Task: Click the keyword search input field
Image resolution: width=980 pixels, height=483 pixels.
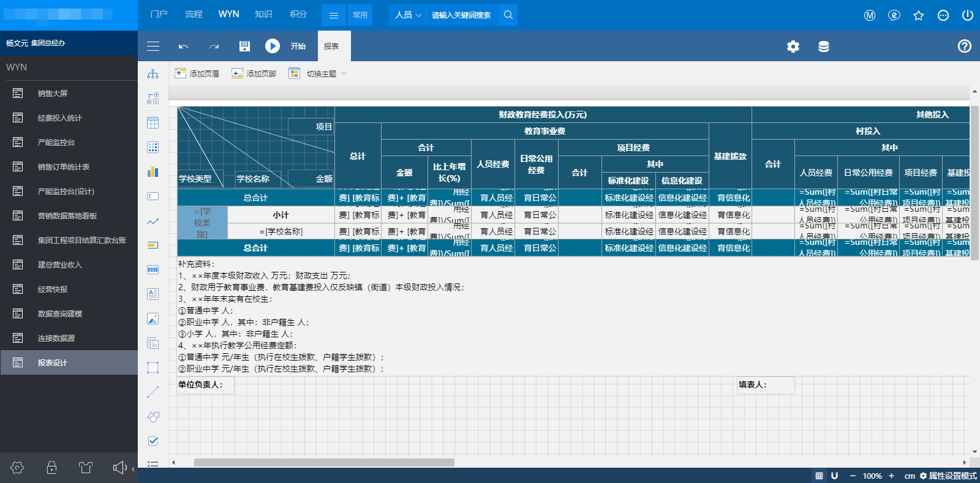Action: tap(461, 15)
